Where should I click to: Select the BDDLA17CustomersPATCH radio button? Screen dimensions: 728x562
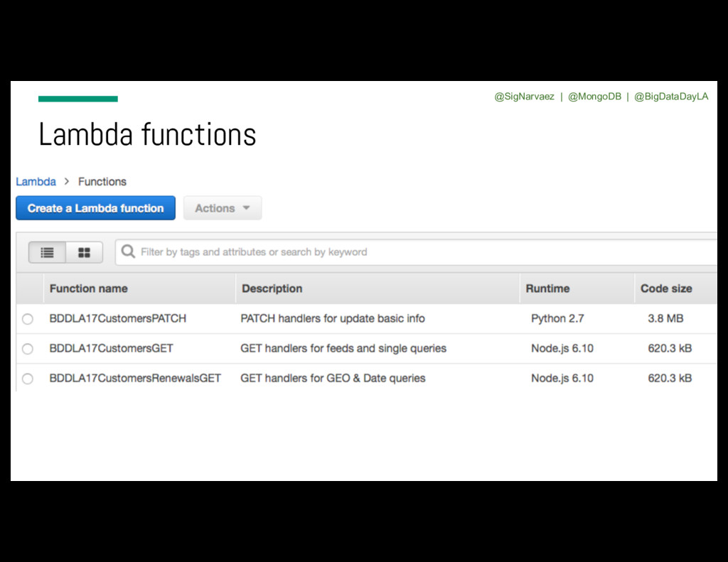coord(27,319)
